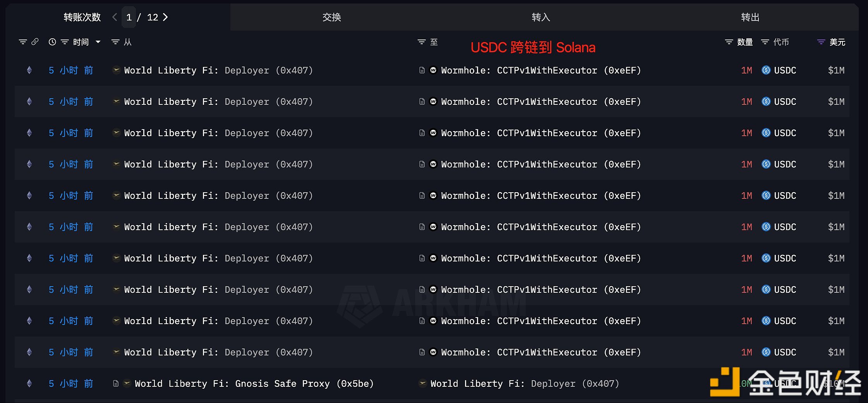Click the page number field showing 1

(x=129, y=17)
